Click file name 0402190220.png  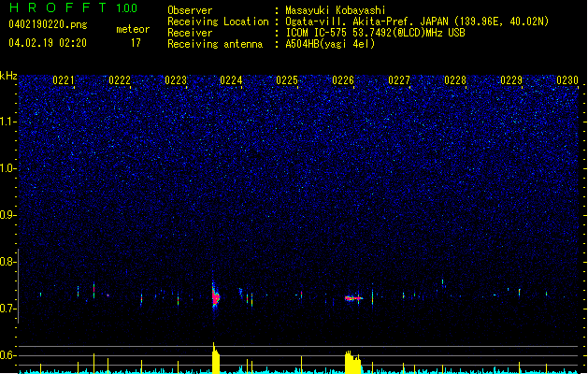coord(48,24)
